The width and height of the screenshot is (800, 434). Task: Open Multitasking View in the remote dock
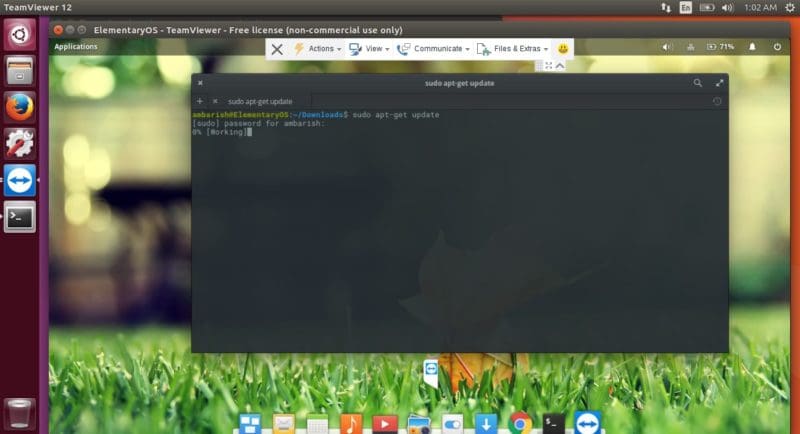[250, 424]
